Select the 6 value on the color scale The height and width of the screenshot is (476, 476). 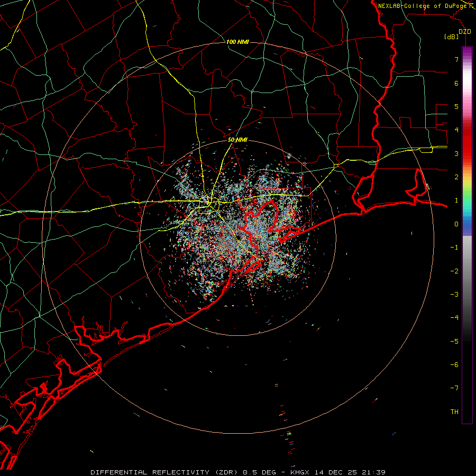(456, 83)
